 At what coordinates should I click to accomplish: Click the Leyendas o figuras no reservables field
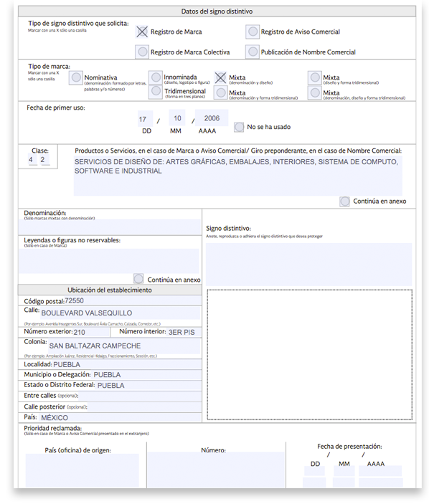(109, 261)
